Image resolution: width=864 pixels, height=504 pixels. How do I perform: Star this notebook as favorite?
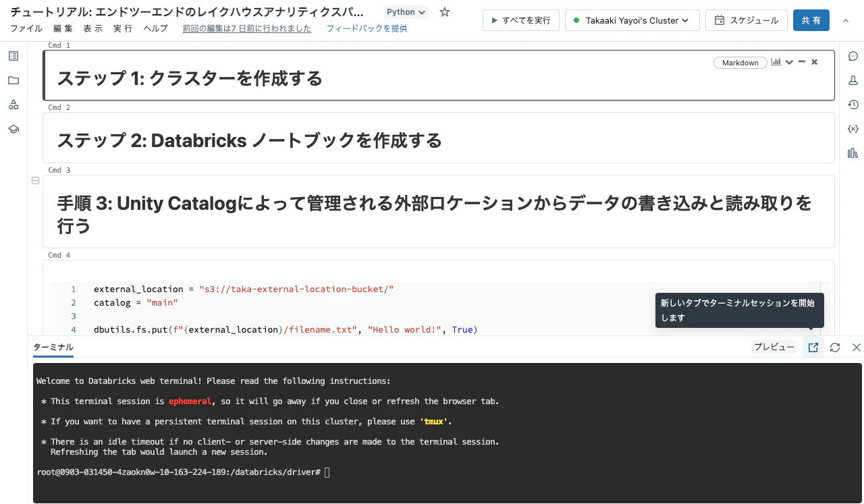click(x=444, y=12)
